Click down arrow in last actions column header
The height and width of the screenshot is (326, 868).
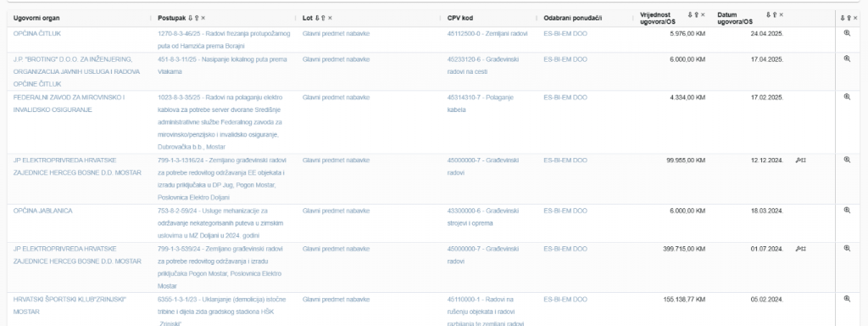[x=843, y=19]
